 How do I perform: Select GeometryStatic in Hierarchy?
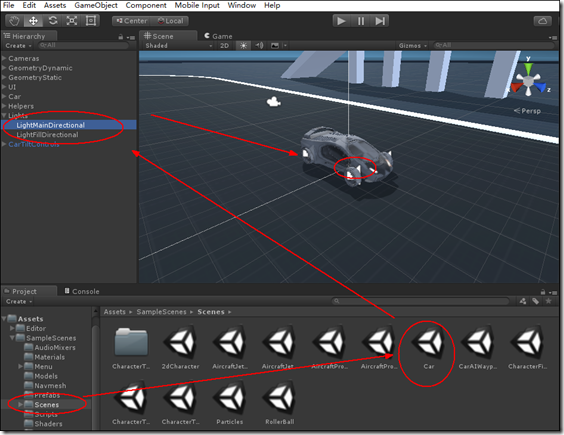(35, 77)
